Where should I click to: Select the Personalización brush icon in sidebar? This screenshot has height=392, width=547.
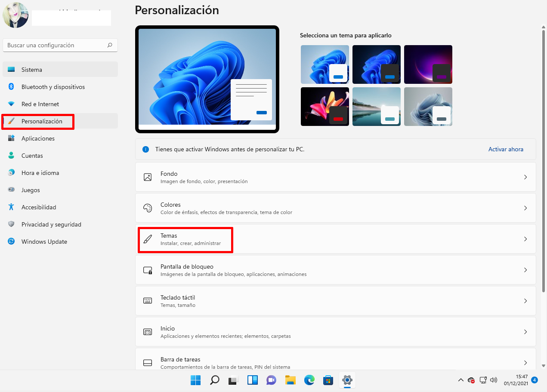[10, 121]
